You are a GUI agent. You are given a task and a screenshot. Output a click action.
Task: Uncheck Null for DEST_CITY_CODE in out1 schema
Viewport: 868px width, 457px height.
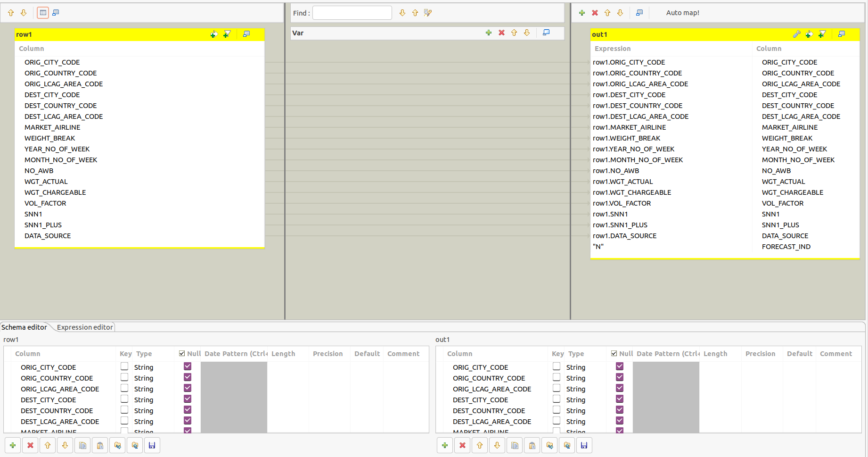click(620, 399)
